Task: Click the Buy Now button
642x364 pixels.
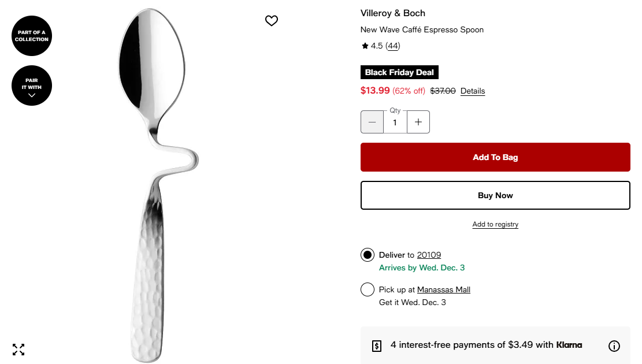Action: pyautogui.click(x=495, y=195)
